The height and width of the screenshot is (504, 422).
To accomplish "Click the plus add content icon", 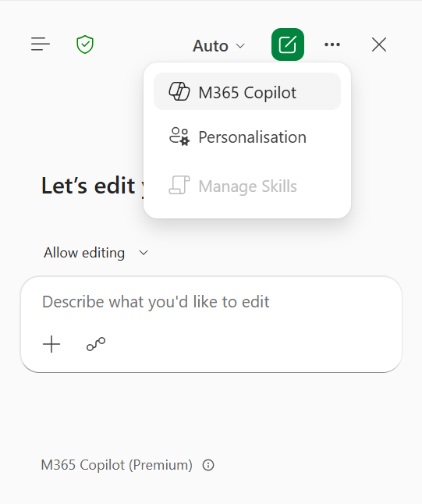I will [51, 344].
